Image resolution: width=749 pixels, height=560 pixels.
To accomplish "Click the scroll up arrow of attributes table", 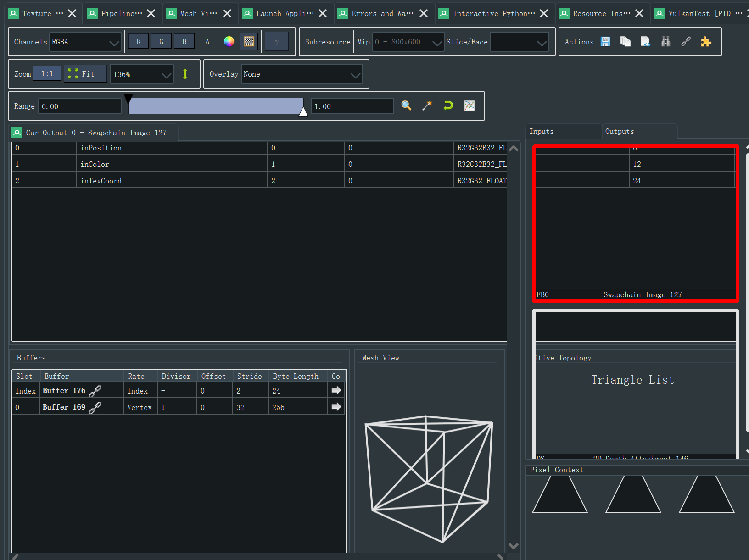I will click(514, 148).
